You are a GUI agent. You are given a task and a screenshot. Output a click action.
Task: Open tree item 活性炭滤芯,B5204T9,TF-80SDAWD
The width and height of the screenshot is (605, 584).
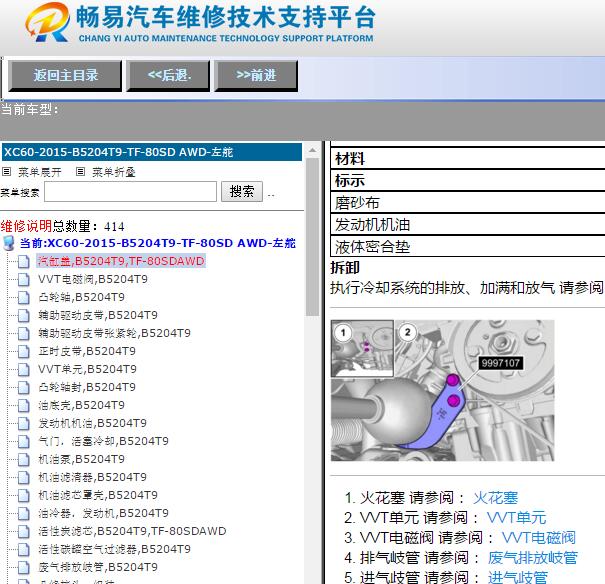click(x=132, y=532)
